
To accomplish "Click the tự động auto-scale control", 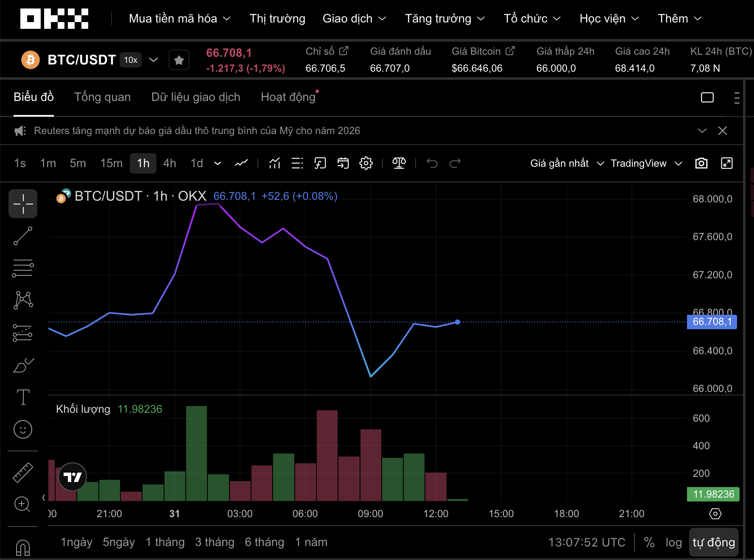I will 714,542.
